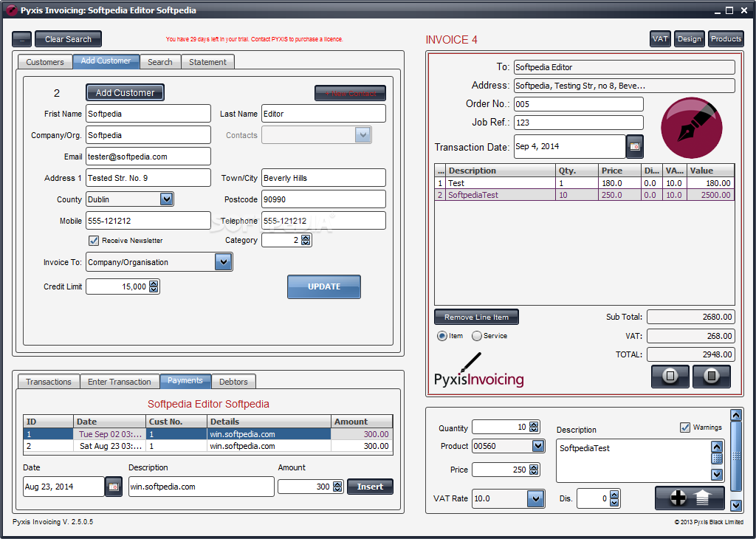Adjust the Credit Limit spinner

click(x=154, y=286)
